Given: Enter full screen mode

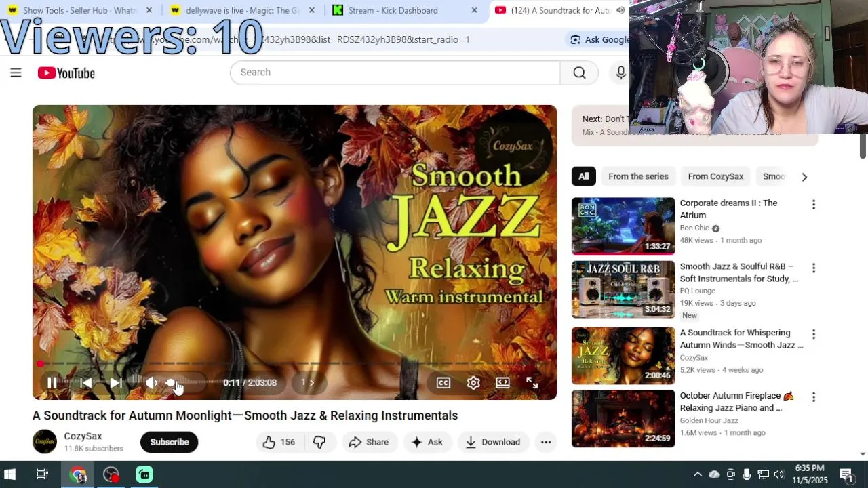Looking at the screenshot, I should (x=532, y=383).
